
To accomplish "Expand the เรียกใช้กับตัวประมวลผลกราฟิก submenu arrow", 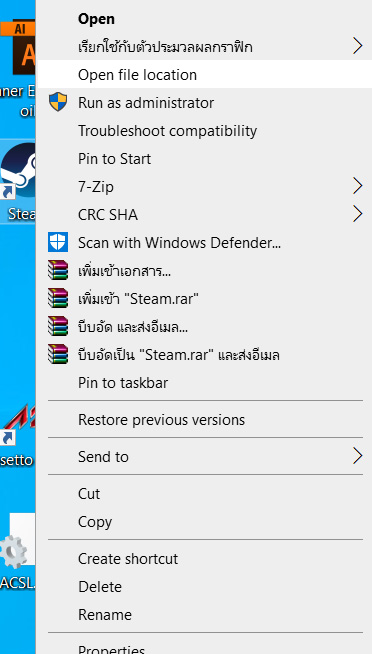I will pyautogui.click(x=357, y=46).
